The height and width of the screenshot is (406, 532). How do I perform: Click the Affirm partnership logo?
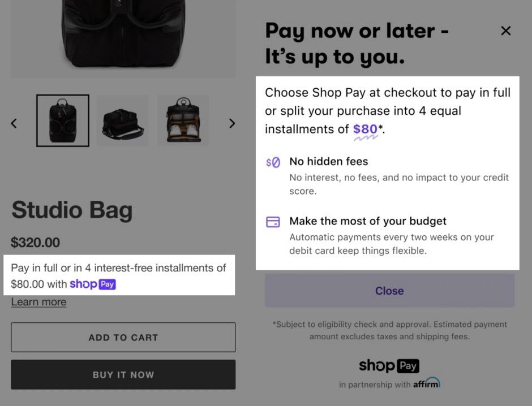point(426,383)
